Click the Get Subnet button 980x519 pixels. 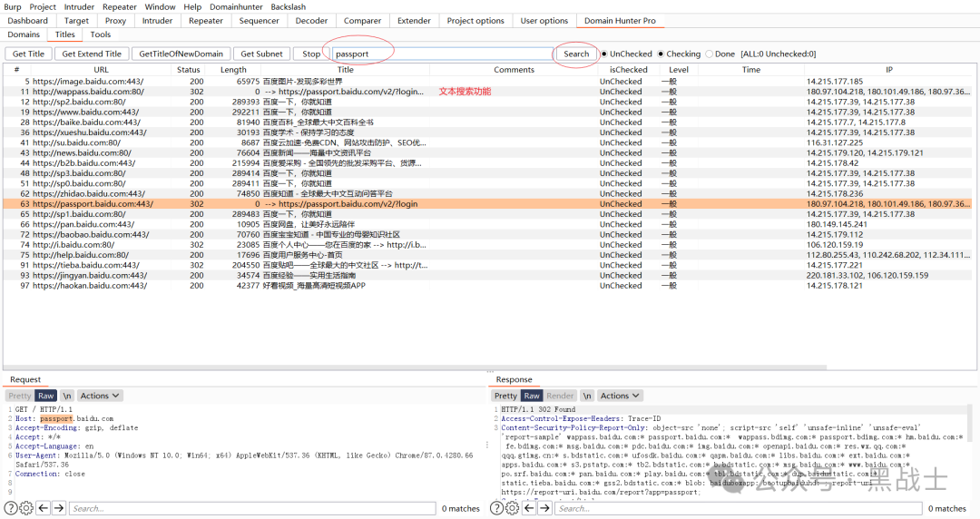point(261,54)
